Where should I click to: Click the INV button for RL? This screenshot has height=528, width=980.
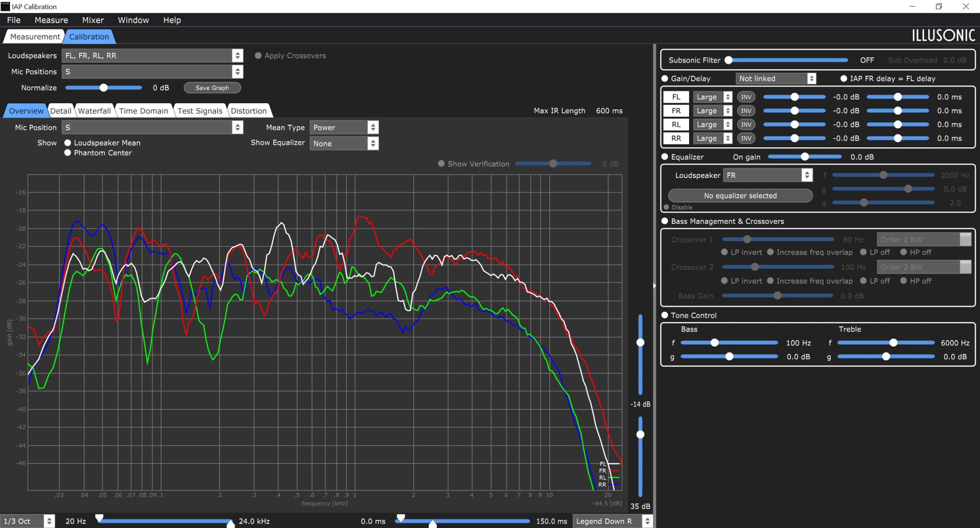[746, 125]
